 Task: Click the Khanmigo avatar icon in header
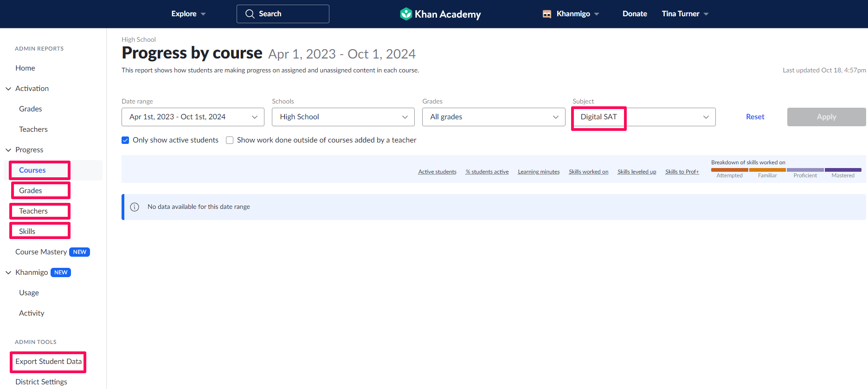pyautogui.click(x=547, y=14)
